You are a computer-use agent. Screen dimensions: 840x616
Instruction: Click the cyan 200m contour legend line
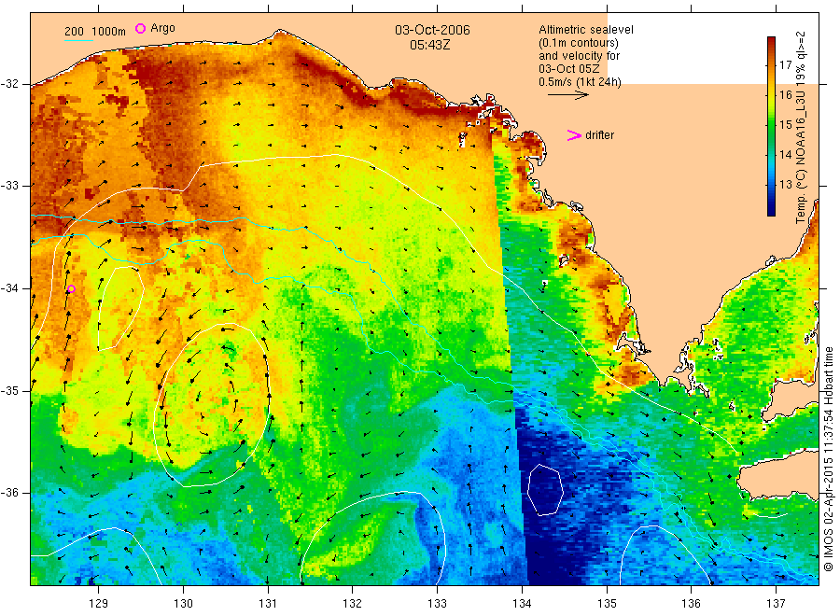[78, 40]
